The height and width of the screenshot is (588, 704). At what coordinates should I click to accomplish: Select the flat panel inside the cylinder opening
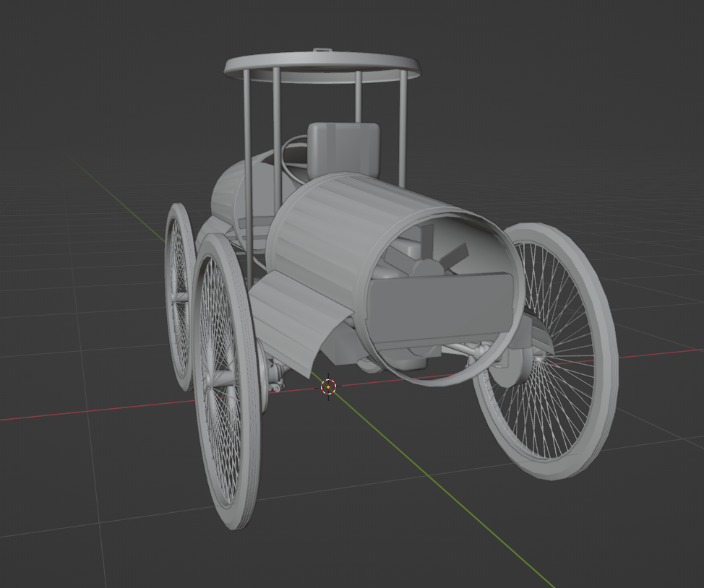coord(440,309)
